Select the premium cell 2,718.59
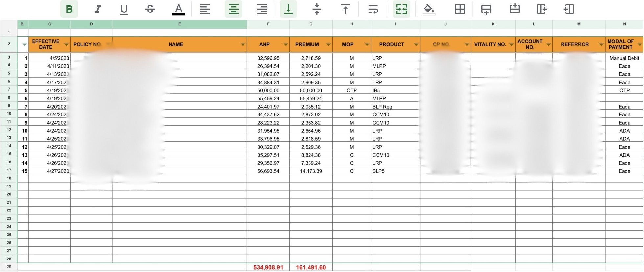Viewport: 644px width, 272px height. coord(311,58)
